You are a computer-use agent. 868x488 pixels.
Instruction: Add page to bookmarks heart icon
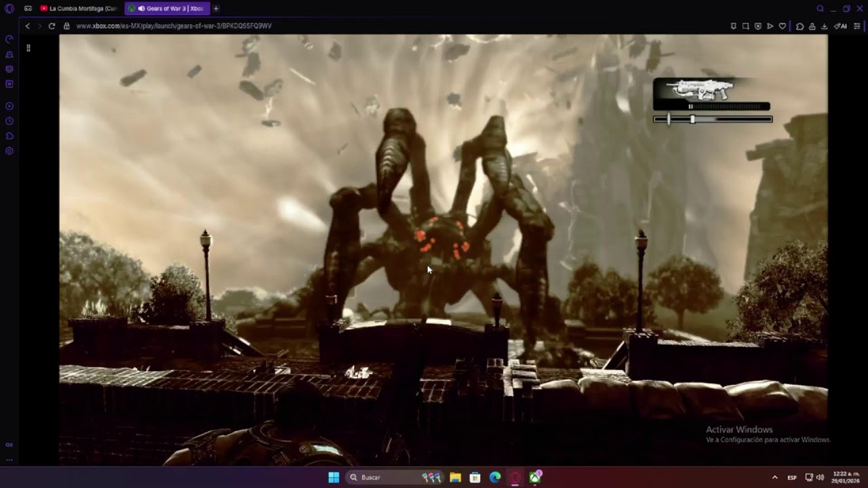click(782, 26)
